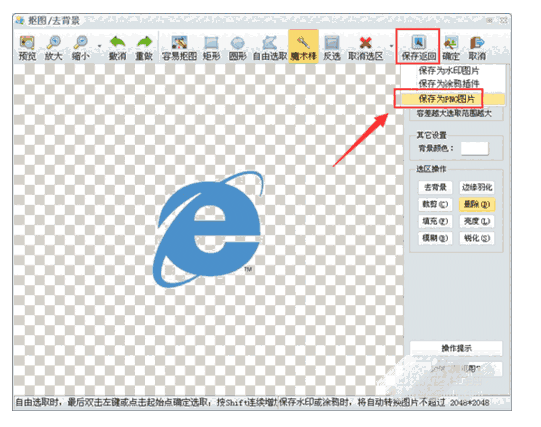Click the 去背景 button
Screen dimensions: 541x427
(435, 187)
